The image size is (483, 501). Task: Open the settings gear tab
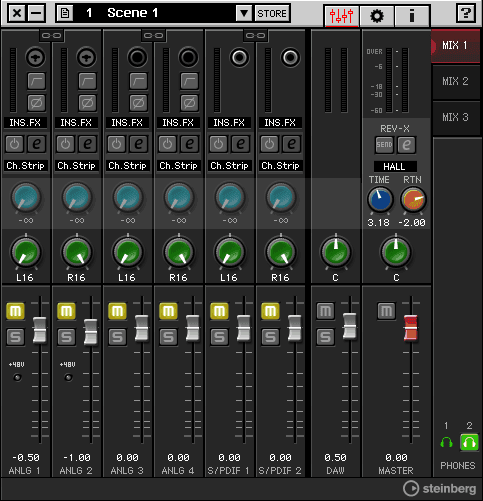[x=377, y=16]
